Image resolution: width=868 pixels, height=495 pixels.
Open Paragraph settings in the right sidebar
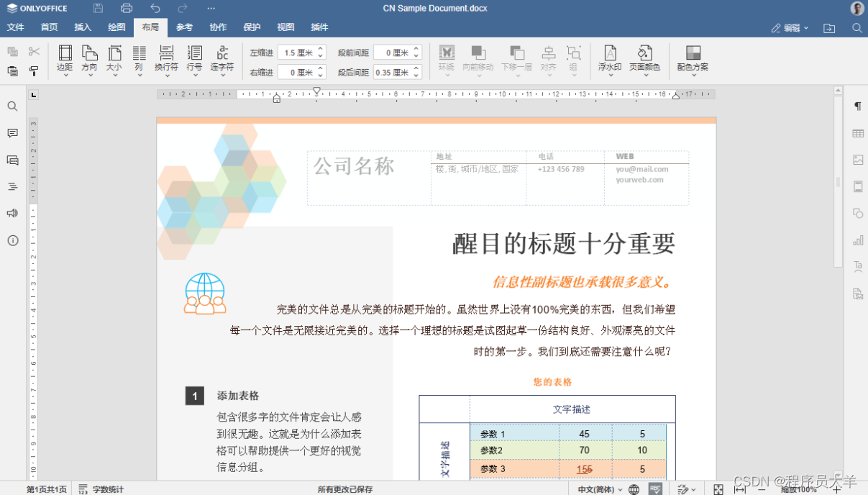[858, 106]
